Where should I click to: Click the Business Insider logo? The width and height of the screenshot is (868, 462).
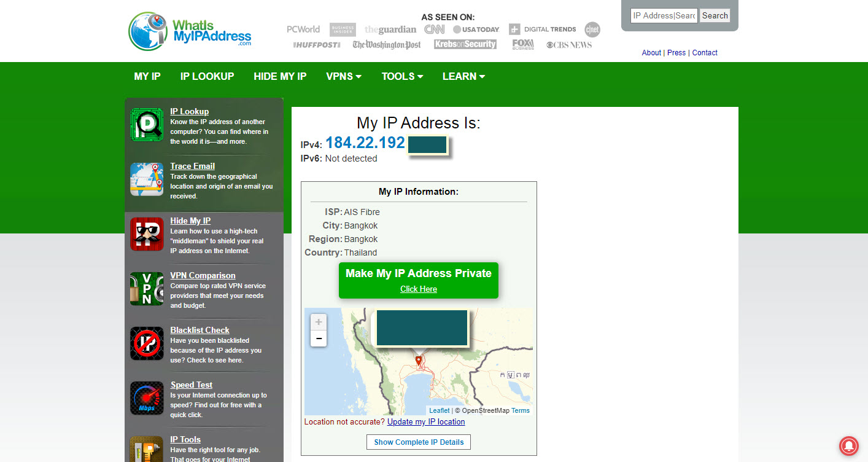coord(343,29)
